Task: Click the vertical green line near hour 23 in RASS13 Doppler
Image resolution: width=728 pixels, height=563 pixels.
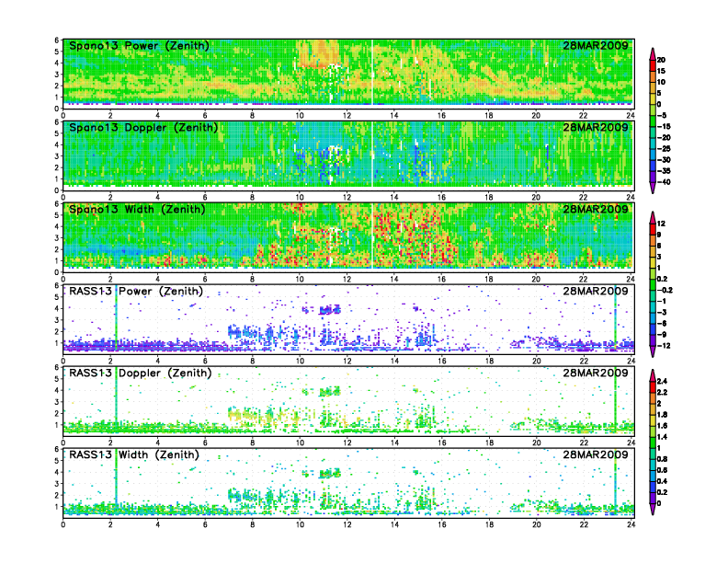Action: click(616, 399)
